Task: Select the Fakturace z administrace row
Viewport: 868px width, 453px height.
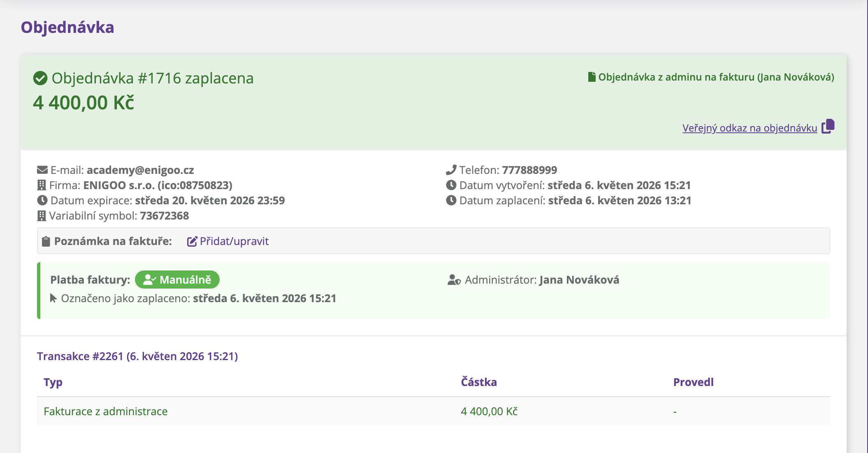Action: coord(434,411)
